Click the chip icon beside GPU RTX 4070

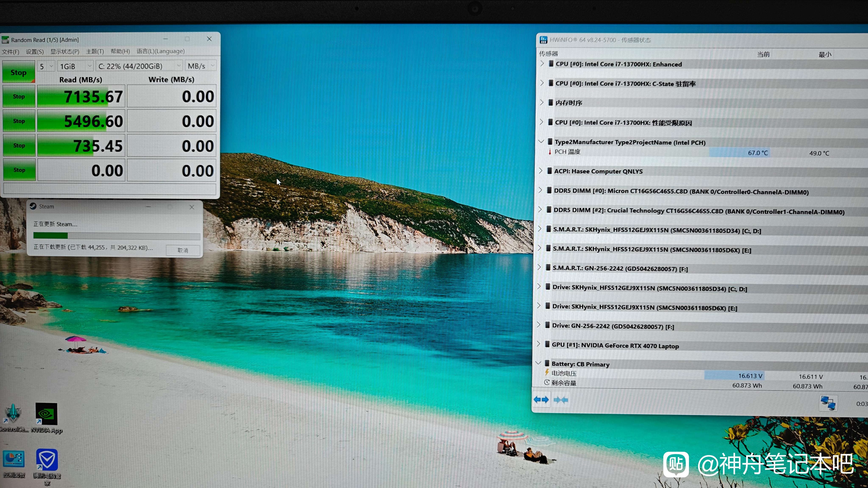548,344
